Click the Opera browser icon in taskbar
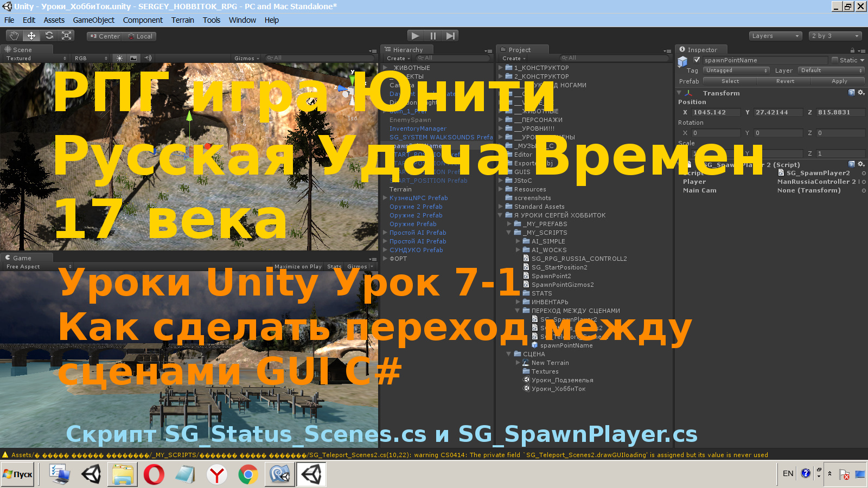 point(154,474)
